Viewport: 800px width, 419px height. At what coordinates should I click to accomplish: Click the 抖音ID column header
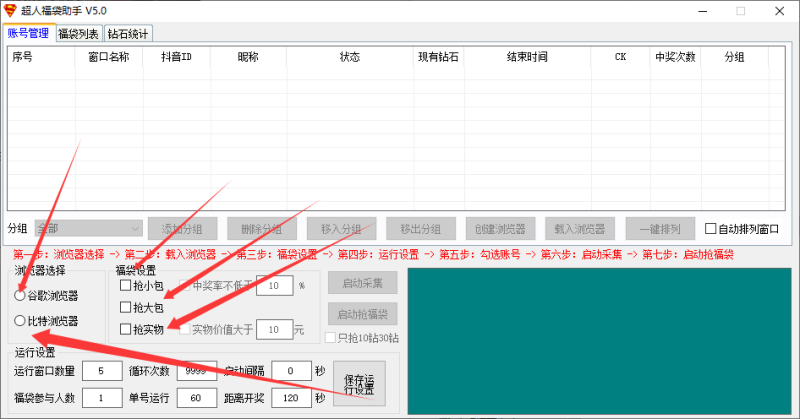coord(177,57)
